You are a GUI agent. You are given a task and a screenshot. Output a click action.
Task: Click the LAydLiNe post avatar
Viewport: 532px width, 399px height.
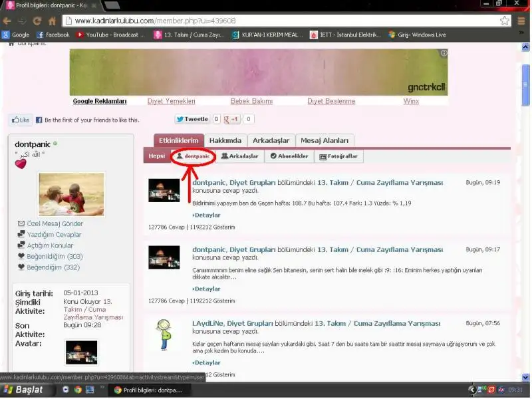point(164,335)
